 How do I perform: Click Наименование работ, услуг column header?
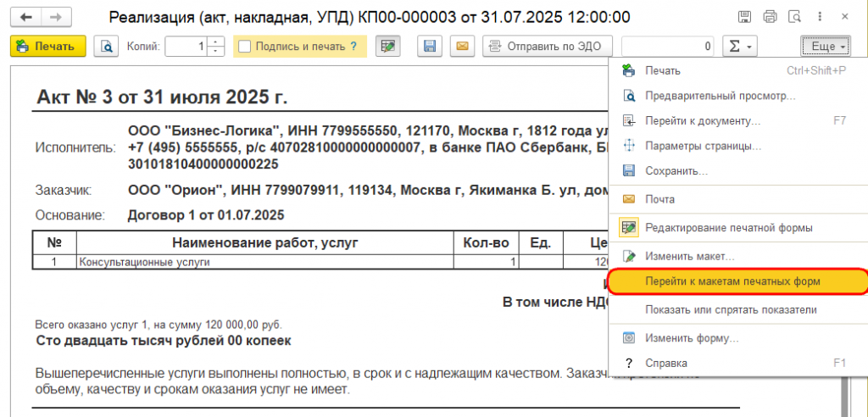[264, 242]
